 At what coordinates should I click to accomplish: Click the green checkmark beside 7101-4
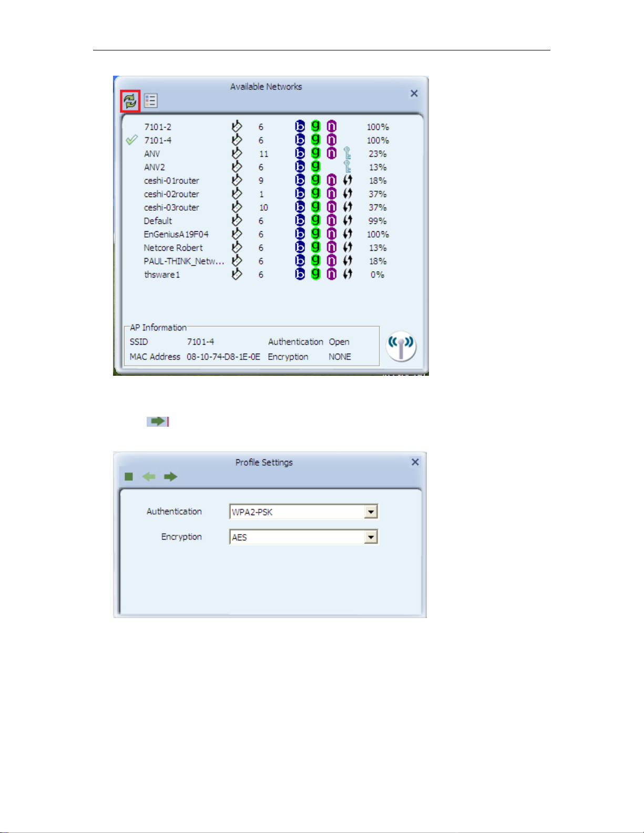coord(131,140)
